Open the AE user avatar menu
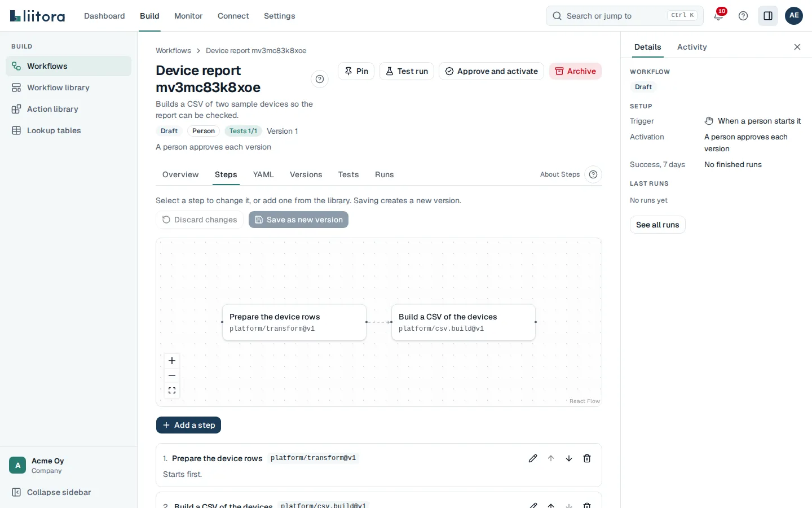This screenshot has width=812, height=508. click(794, 16)
